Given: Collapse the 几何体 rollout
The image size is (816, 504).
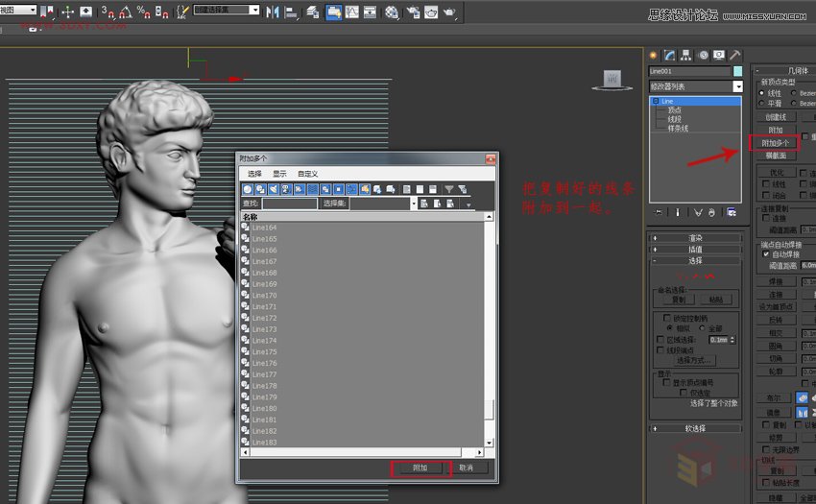Looking at the screenshot, I should [x=785, y=70].
